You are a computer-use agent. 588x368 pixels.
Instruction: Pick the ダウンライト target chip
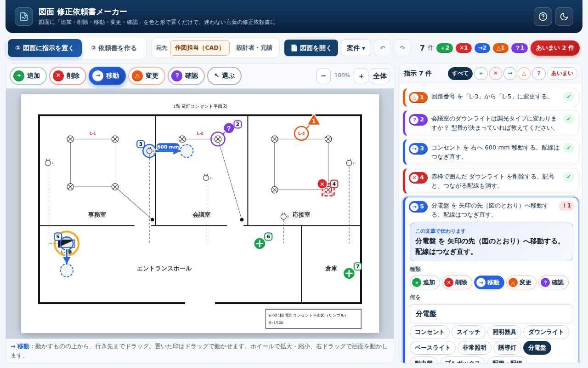pyautogui.click(x=546, y=332)
